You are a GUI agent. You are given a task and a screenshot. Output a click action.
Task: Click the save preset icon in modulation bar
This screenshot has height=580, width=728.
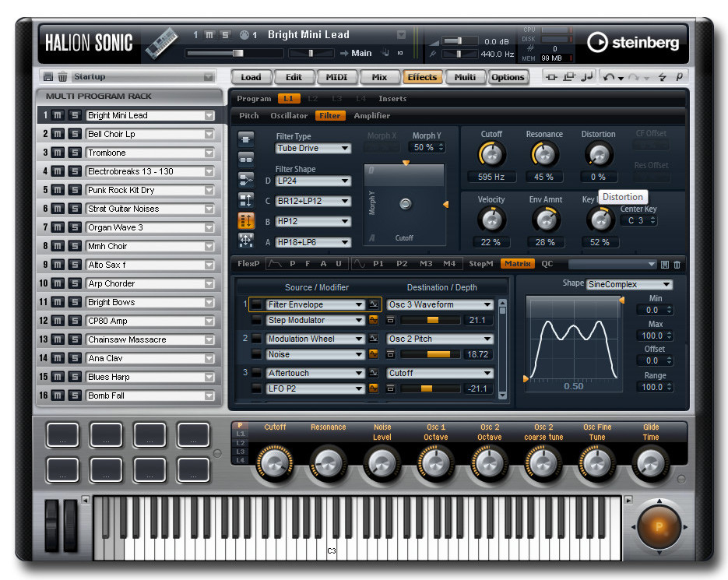point(665,264)
